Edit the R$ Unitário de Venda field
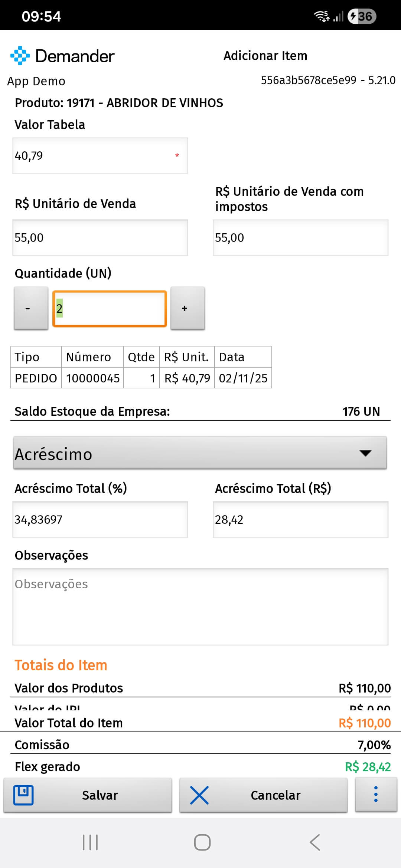The width and height of the screenshot is (401, 868). tap(100, 238)
